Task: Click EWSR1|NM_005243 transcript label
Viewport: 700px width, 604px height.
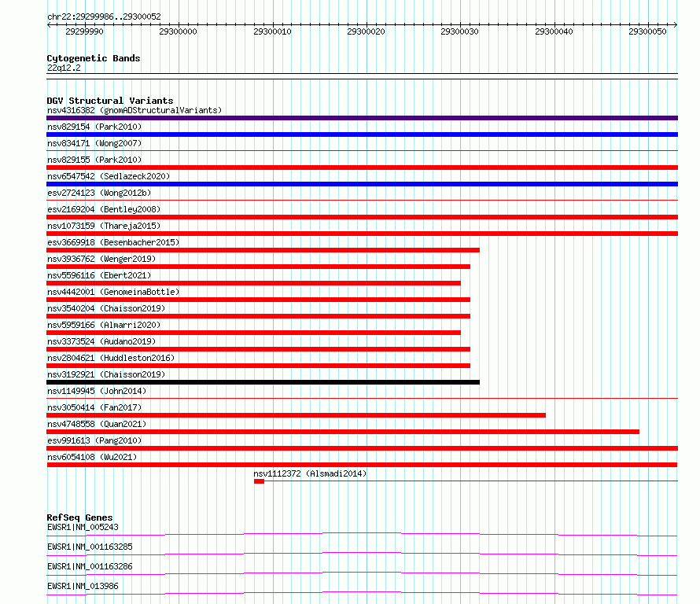Action: coord(83,527)
